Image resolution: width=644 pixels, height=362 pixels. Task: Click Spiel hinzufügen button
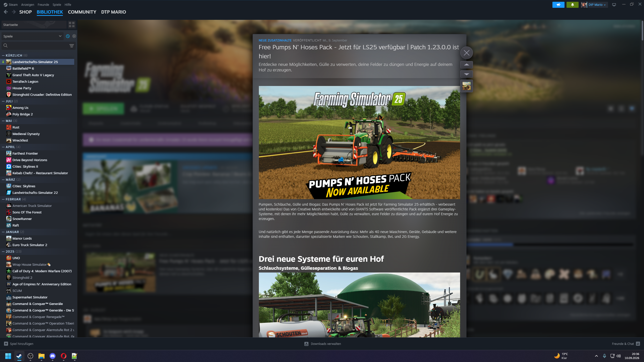tap(19, 344)
